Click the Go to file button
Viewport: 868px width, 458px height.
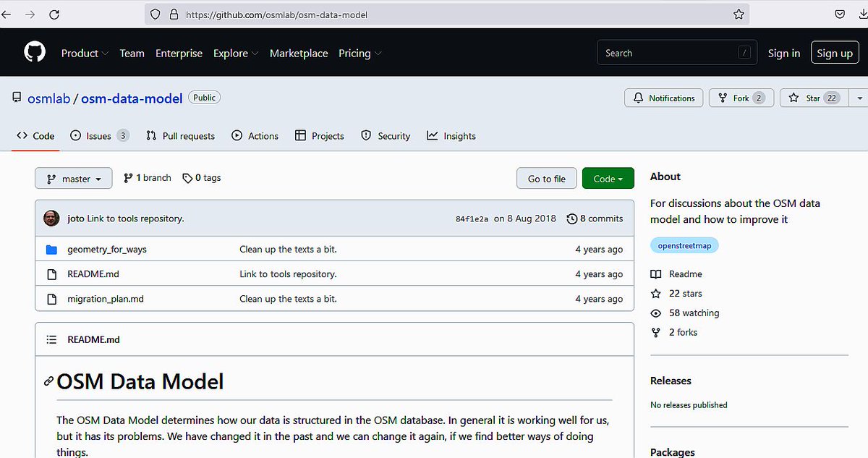point(547,179)
